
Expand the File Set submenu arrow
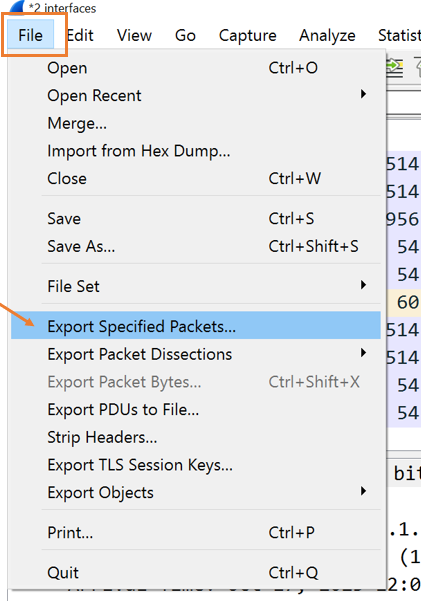coord(363,285)
